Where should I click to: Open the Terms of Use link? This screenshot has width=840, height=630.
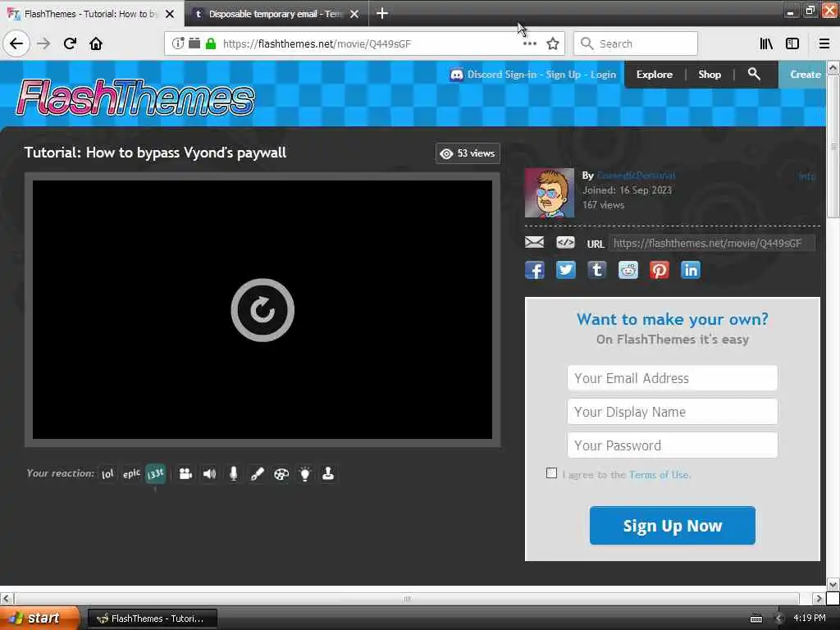click(x=659, y=475)
